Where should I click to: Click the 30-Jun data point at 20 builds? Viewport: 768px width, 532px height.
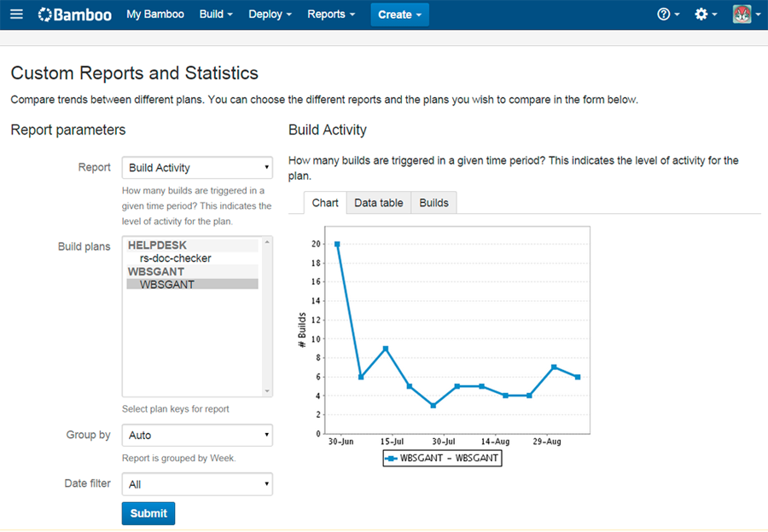click(337, 244)
